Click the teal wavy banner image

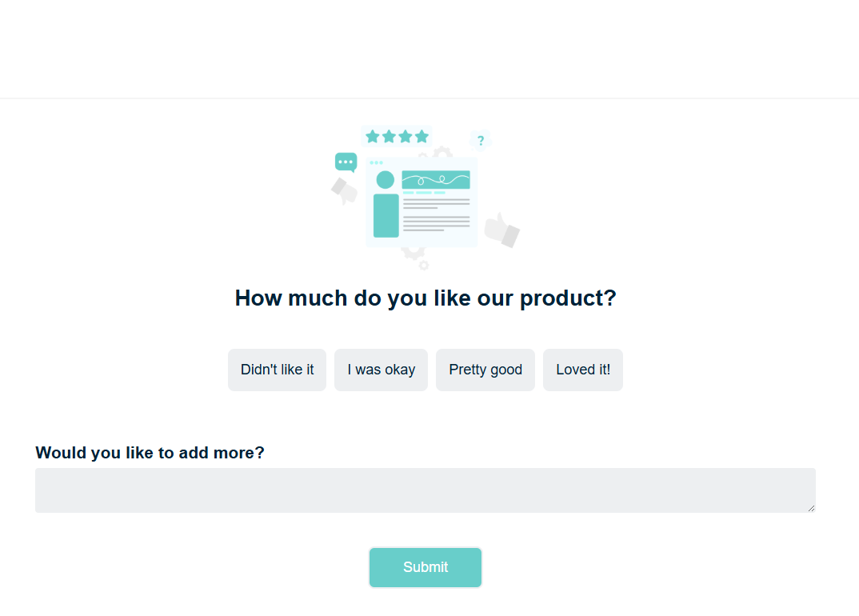point(436,180)
